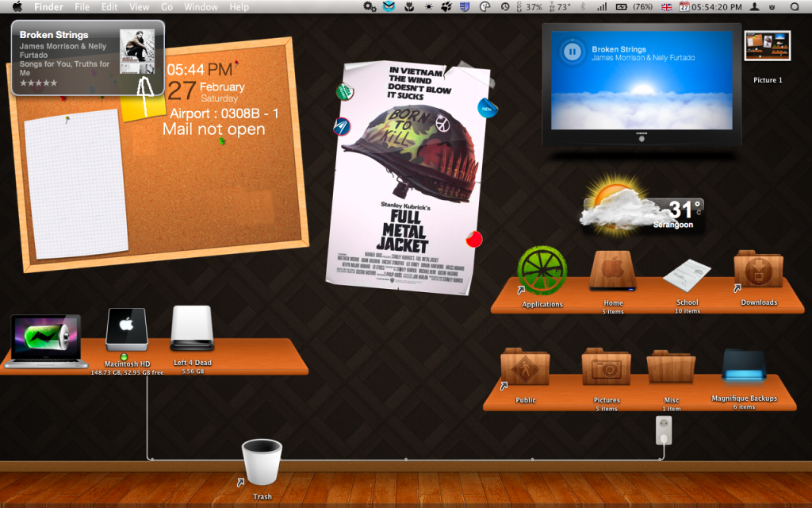Open the Finder menu
812x508 pixels.
[48, 6]
